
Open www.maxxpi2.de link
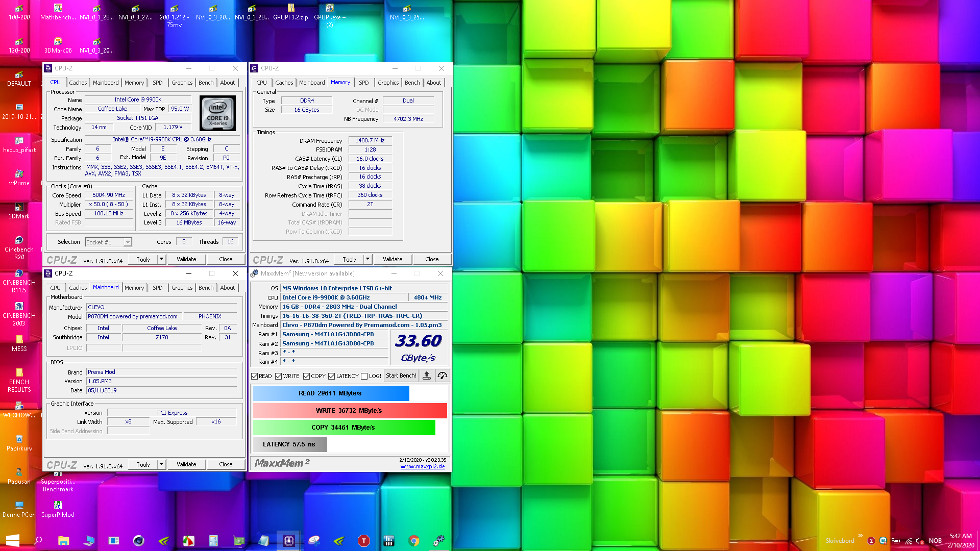(x=422, y=467)
